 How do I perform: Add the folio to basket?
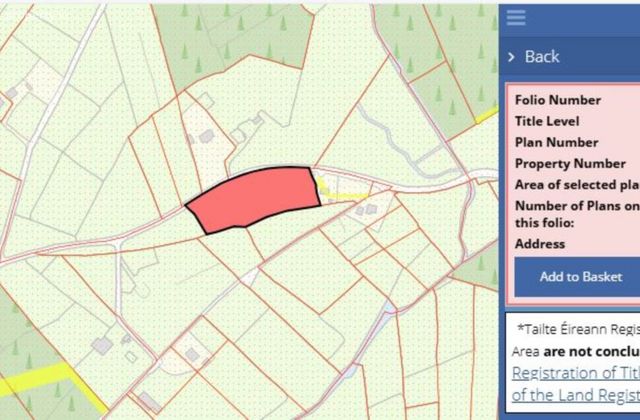[x=577, y=277]
